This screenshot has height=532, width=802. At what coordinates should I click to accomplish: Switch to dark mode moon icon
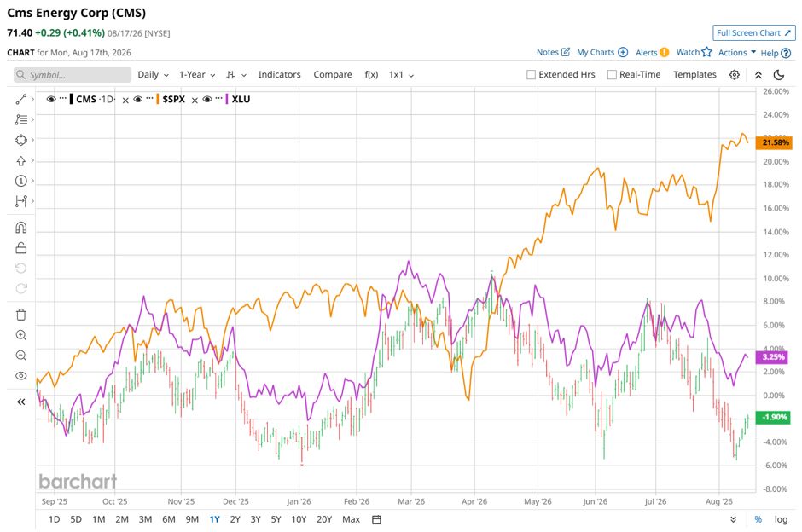click(x=779, y=75)
